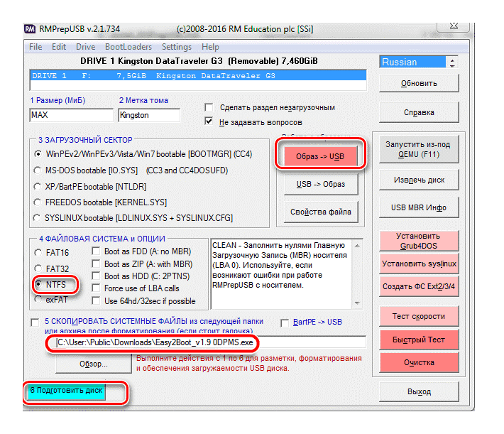This screenshot has height=434, width=504.
Task: Click 6 Подготовить диск button
Action: [66, 391]
